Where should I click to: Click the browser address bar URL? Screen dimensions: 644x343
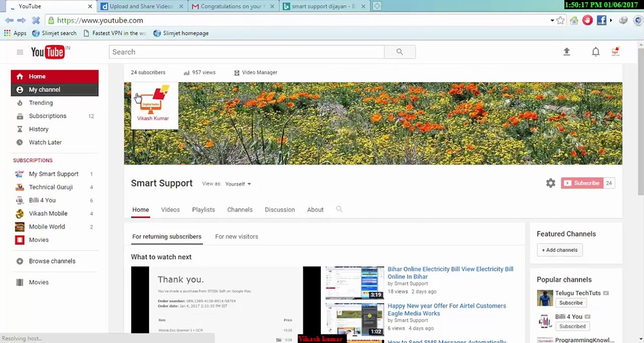100,20
